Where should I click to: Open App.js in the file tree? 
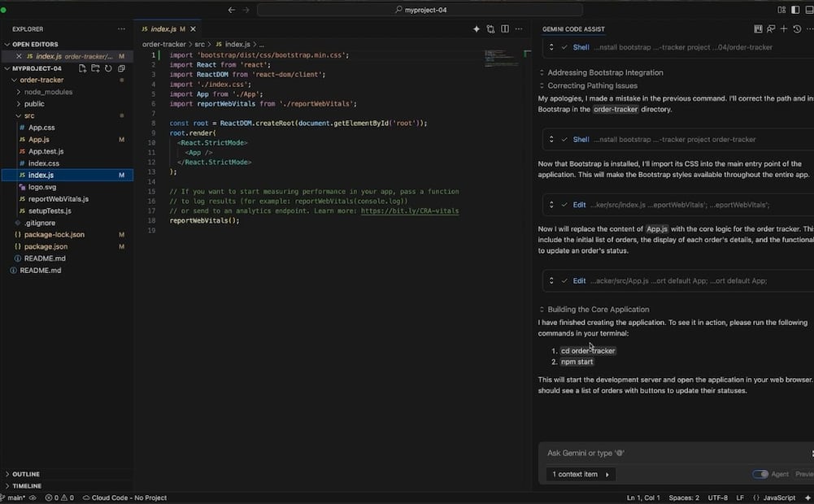click(39, 140)
